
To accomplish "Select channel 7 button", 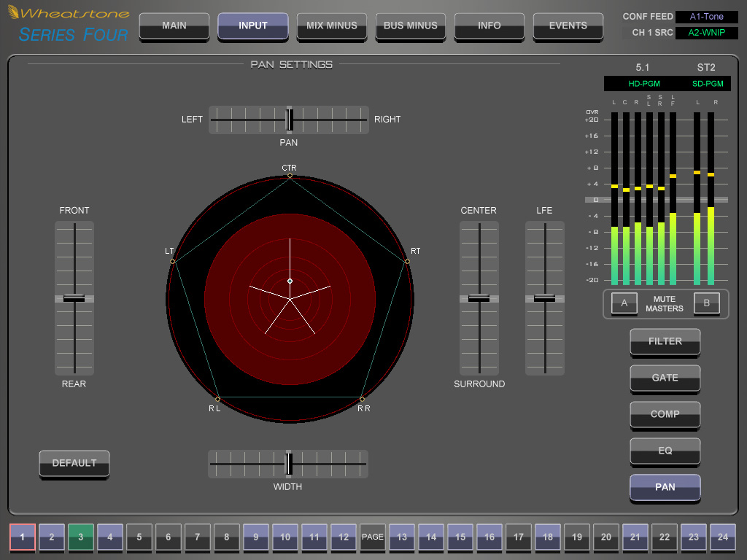I will pos(197,537).
